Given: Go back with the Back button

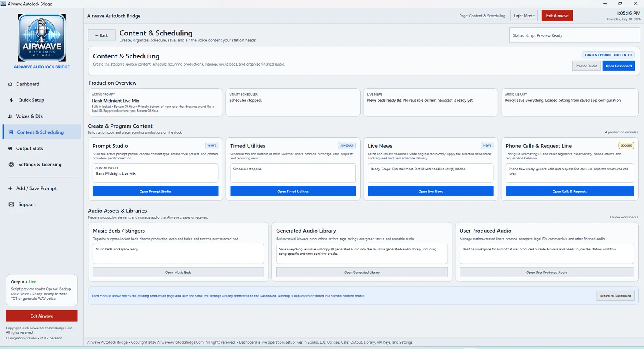Looking at the screenshot, I should coord(101,35).
